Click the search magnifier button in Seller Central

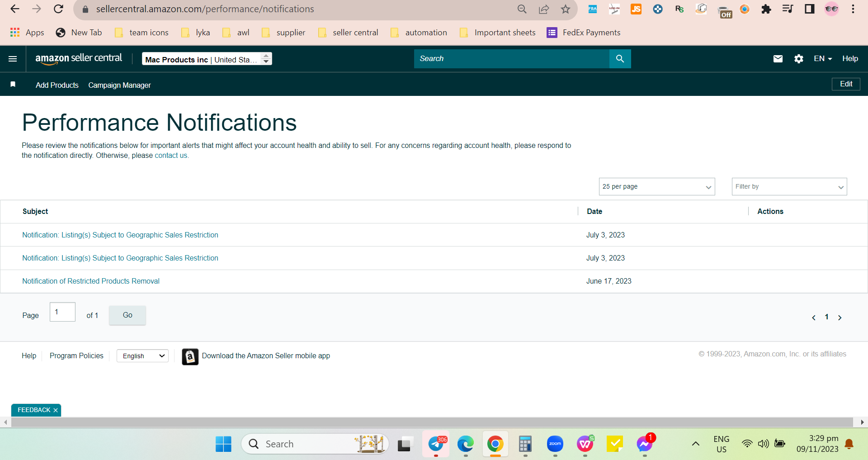click(620, 59)
